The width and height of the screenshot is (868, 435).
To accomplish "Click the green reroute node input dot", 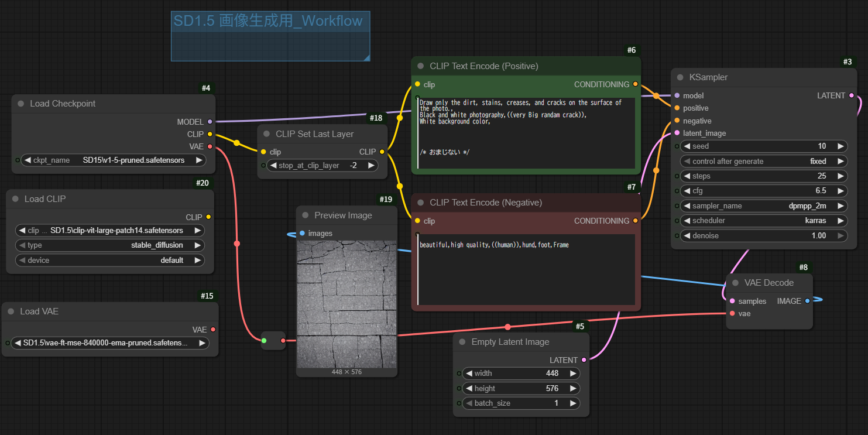I will click(264, 340).
